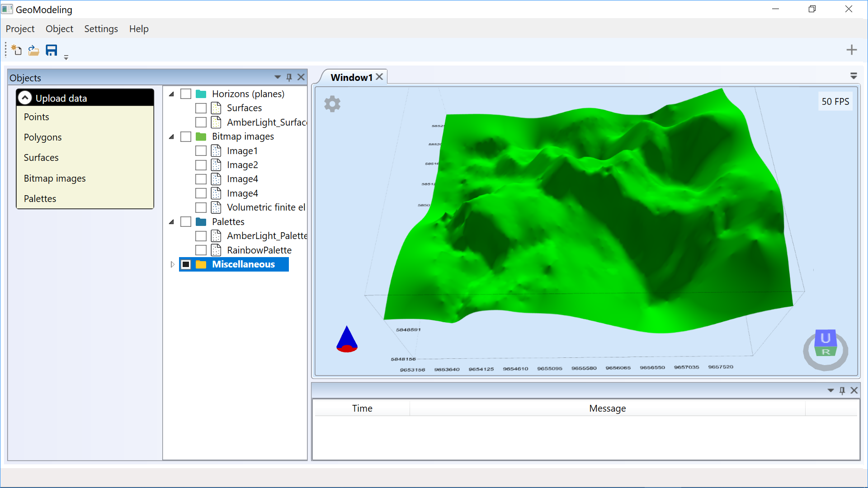The height and width of the screenshot is (488, 868).
Task: Click the R face of the view cube
Action: coord(826,352)
